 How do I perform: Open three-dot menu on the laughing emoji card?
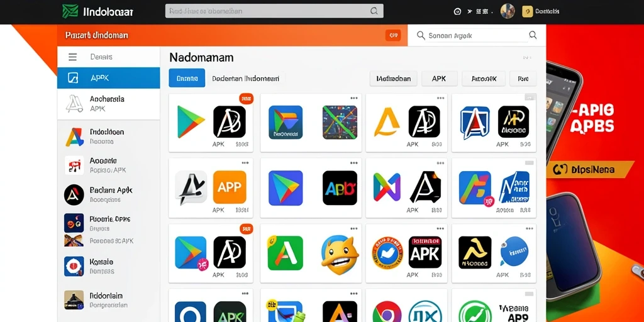click(x=353, y=229)
